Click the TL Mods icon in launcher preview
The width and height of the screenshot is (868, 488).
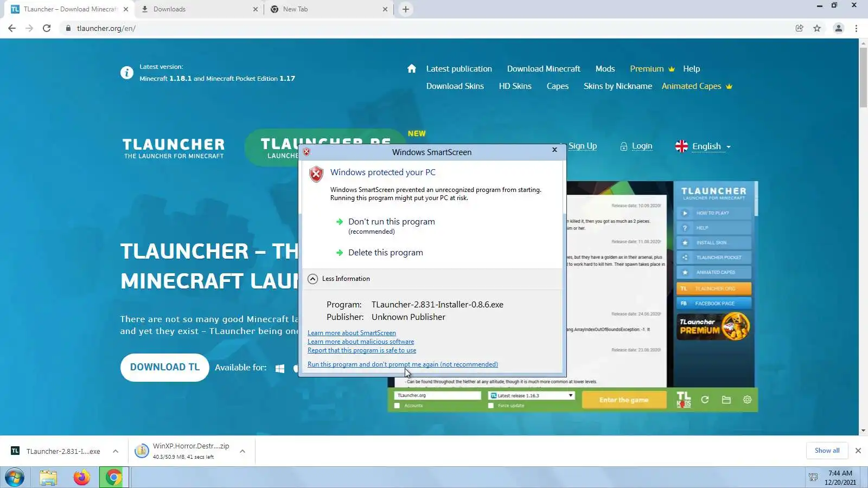684,400
